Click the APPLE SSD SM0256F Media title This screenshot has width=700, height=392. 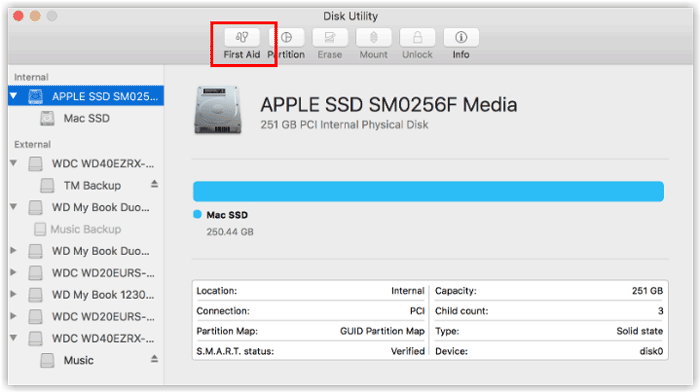(x=389, y=105)
